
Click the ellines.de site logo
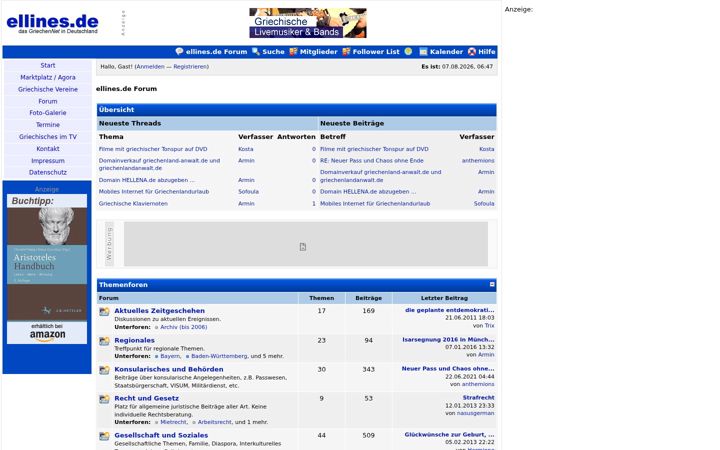click(52, 23)
